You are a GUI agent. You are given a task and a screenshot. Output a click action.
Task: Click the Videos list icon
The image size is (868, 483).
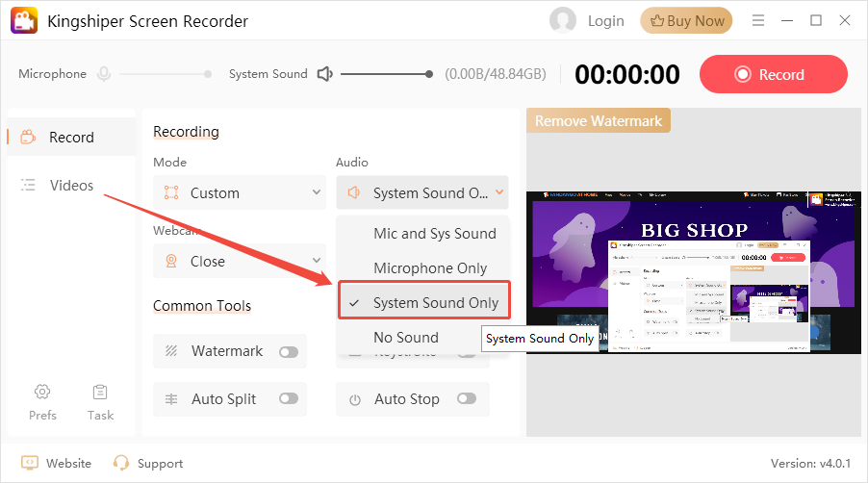(28, 185)
